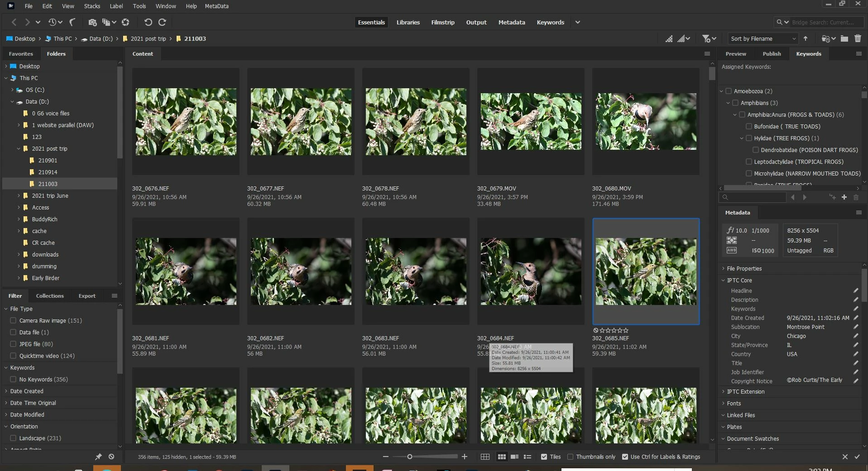The height and width of the screenshot is (471, 868).
Task: Switch content to details view
Action: pos(514,457)
